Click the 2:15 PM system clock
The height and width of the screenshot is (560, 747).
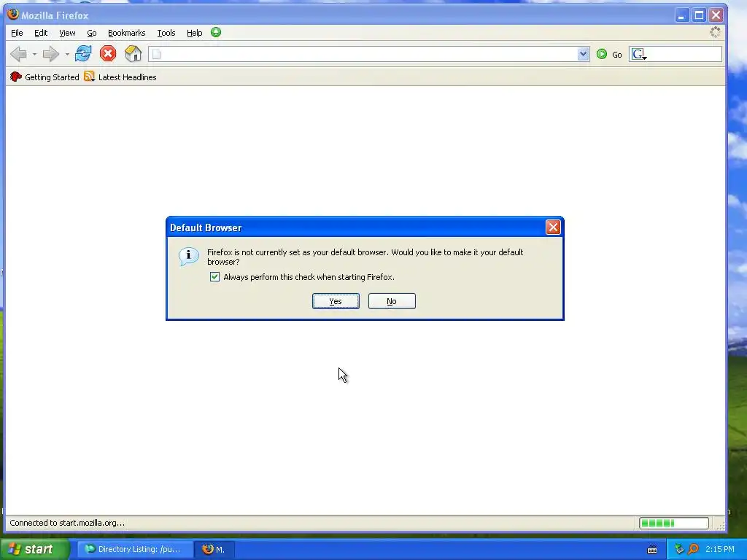(720, 549)
